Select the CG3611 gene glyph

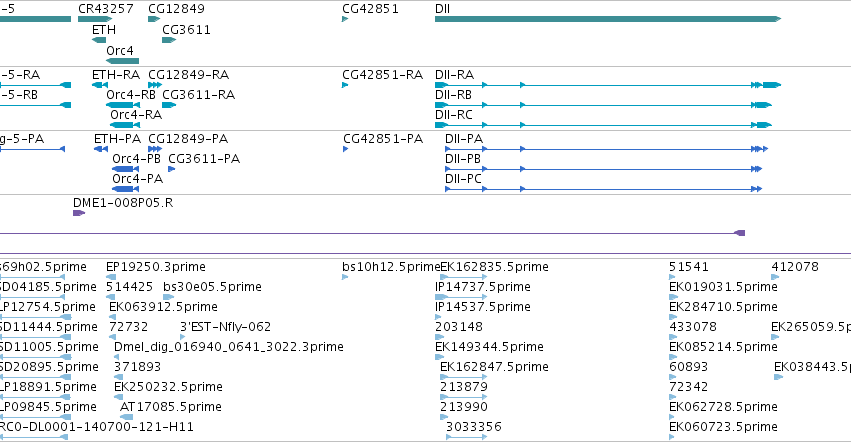169,40
